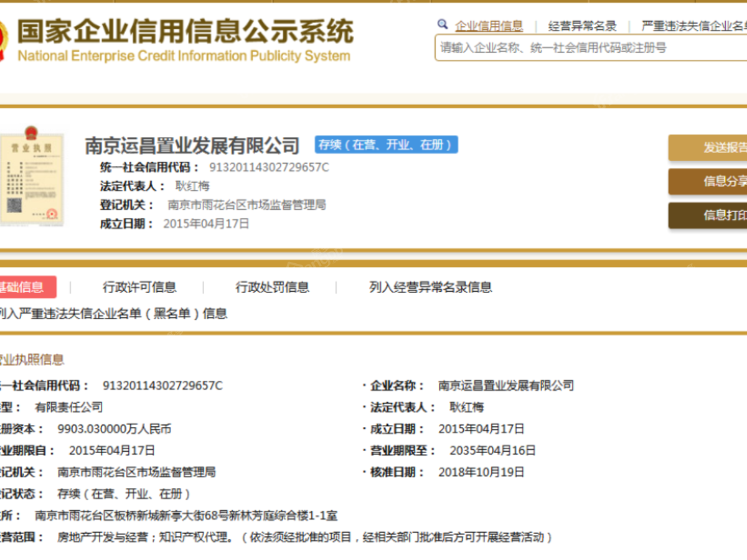747x560 pixels.
Task: Click the 营业期限至 date 2035年04月16日
Action: (492, 450)
